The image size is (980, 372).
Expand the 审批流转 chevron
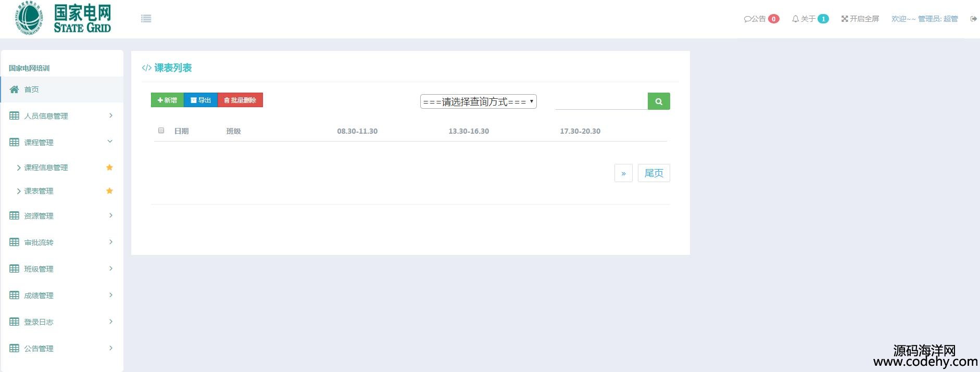pos(110,242)
